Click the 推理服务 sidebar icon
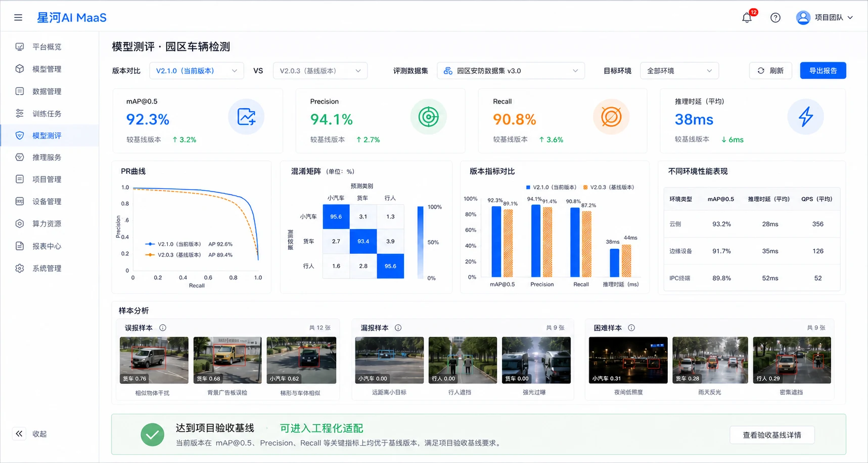This screenshot has height=463, width=868. click(20, 157)
